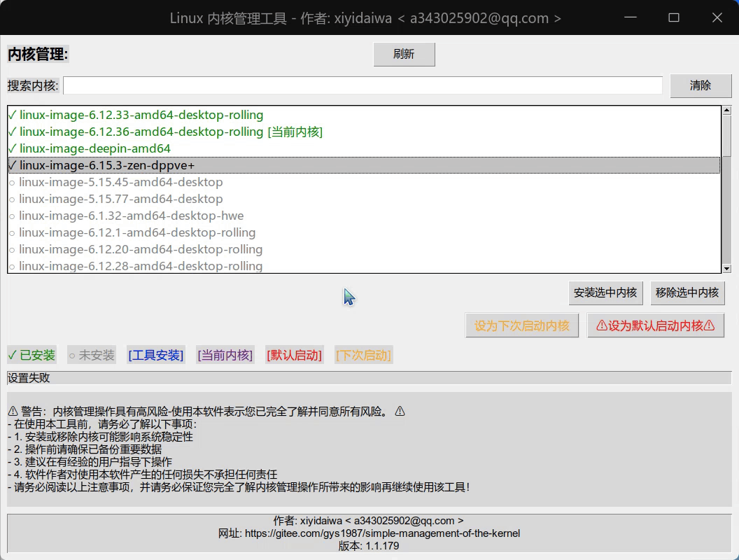Select linux-image-6.12.20-amd64-desktop-rolling row

click(x=364, y=249)
